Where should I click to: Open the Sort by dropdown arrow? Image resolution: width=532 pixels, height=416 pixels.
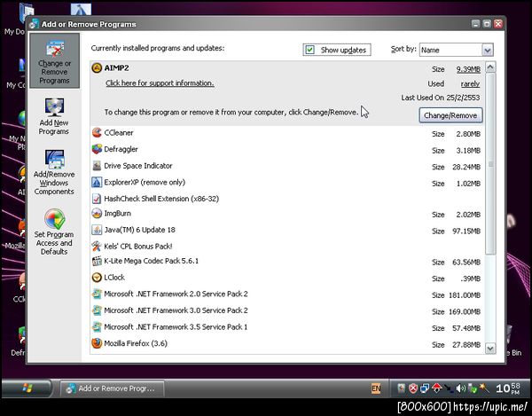488,51
